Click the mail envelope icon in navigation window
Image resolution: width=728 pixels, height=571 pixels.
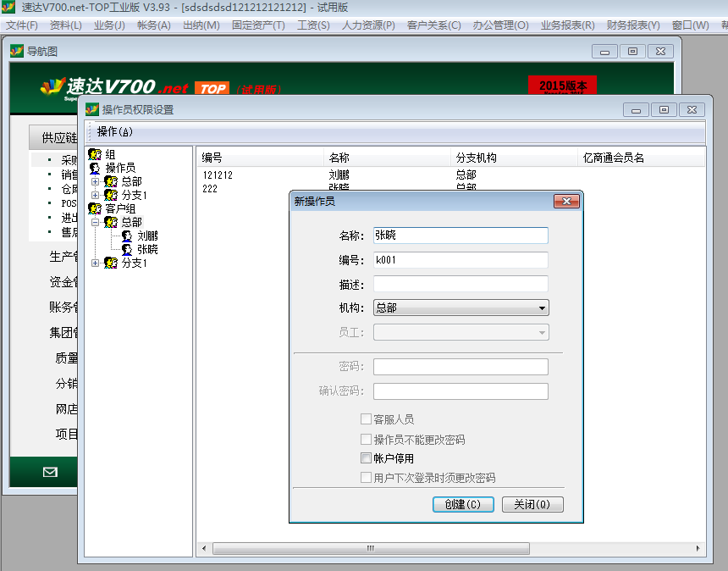click(50, 472)
